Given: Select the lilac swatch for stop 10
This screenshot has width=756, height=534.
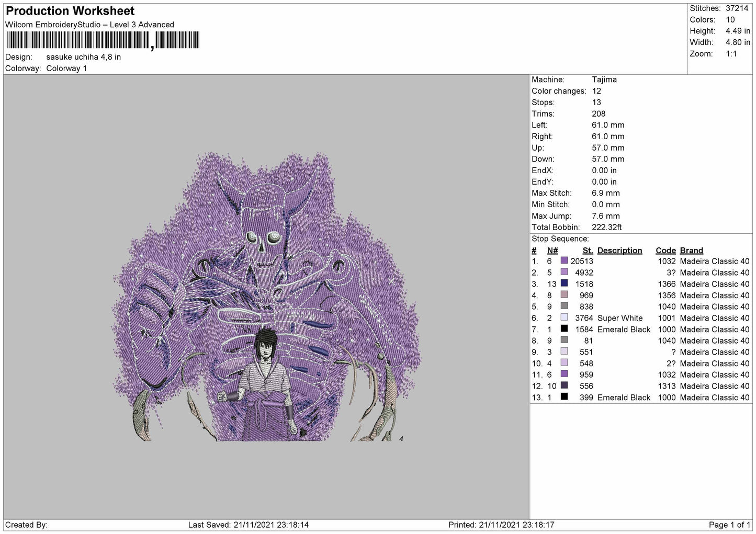Looking at the screenshot, I should point(564,363).
